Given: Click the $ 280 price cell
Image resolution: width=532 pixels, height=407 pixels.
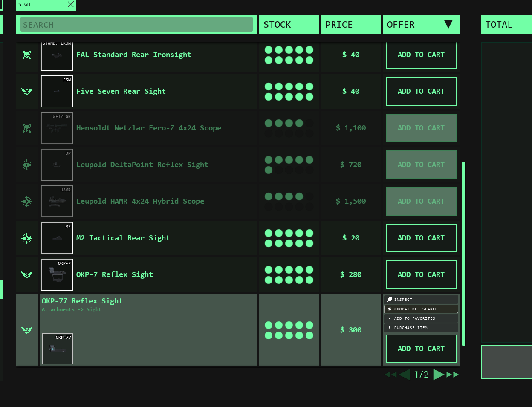Looking at the screenshot, I should pyautogui.click(x=351, y=274).
